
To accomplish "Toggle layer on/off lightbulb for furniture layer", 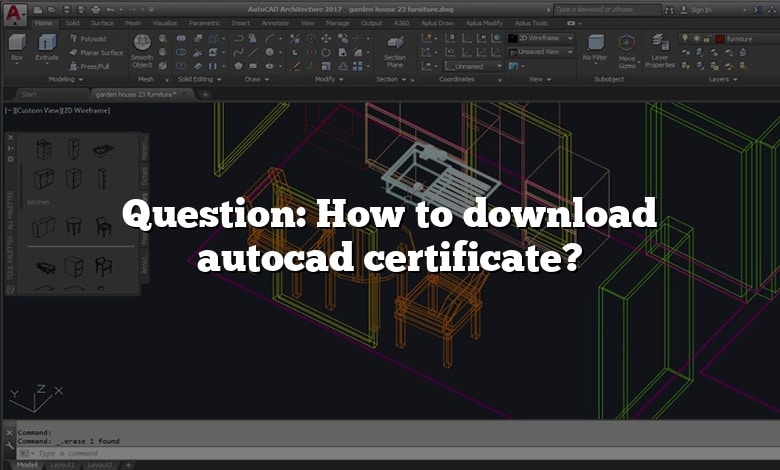I will (x=685, y=38).
